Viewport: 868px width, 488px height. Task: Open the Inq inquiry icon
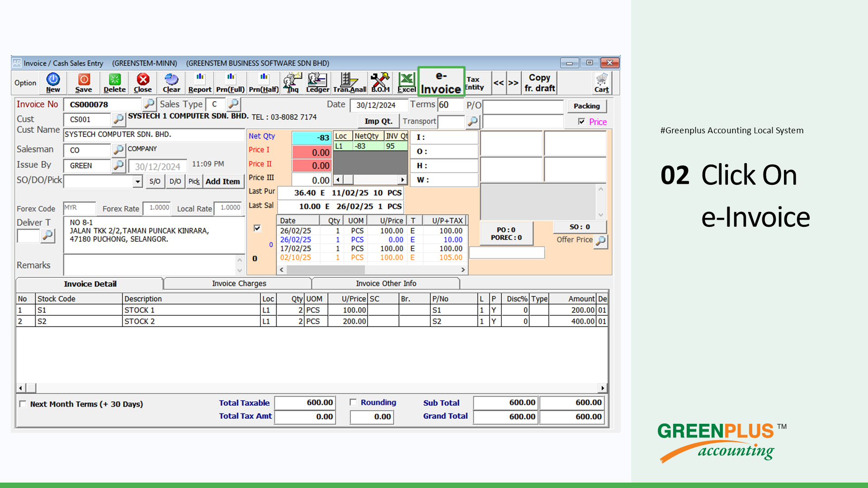coord(292,83)
